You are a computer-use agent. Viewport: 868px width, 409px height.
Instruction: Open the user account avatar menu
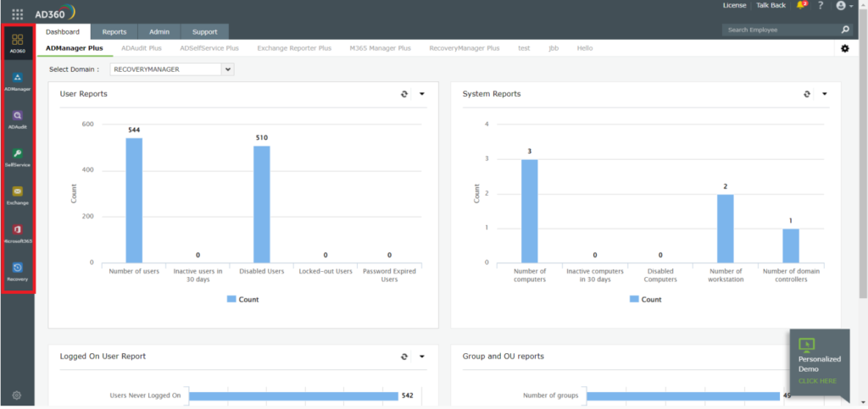point(844,6)
